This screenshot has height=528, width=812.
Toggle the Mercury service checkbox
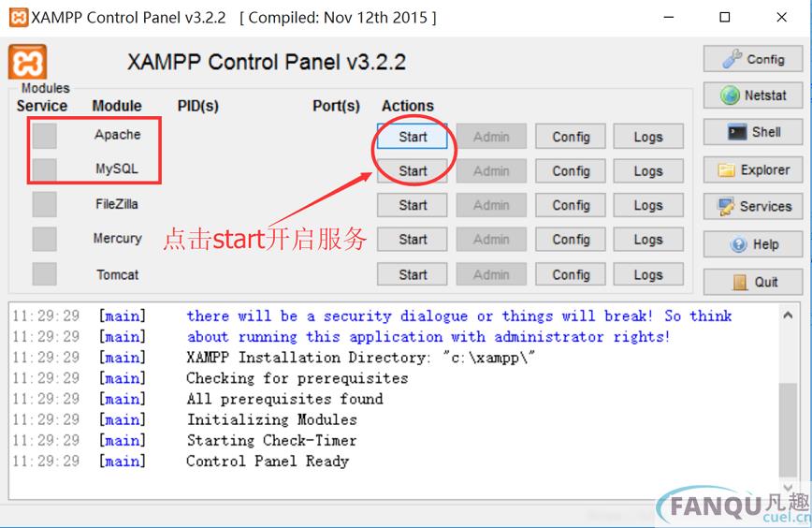(x=45, y=239)
